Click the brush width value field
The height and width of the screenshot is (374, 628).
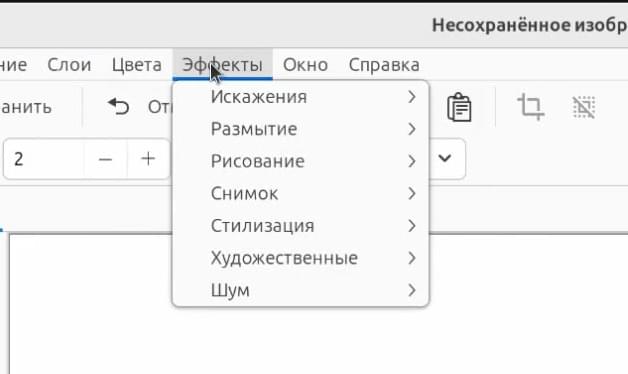tap(44, 159)
